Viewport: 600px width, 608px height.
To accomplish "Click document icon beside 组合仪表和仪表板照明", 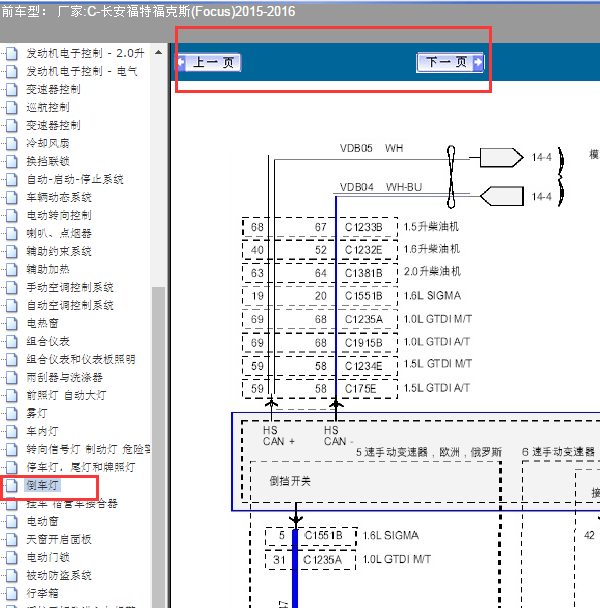I will (12, 359).
